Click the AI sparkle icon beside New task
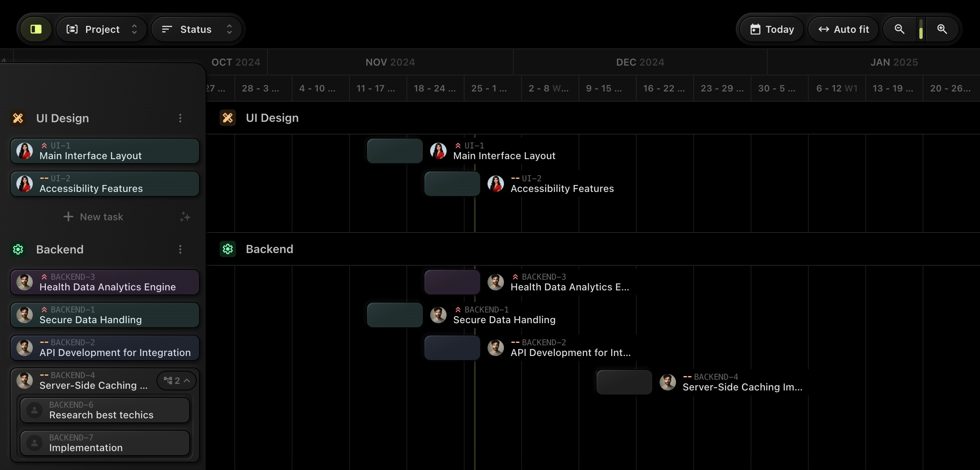 [185, 217]
